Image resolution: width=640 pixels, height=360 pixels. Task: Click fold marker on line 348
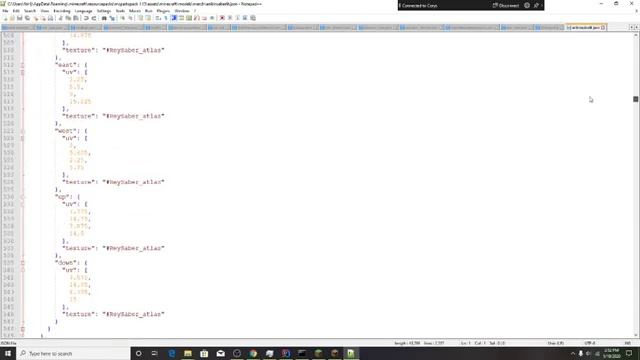(22, 329)
